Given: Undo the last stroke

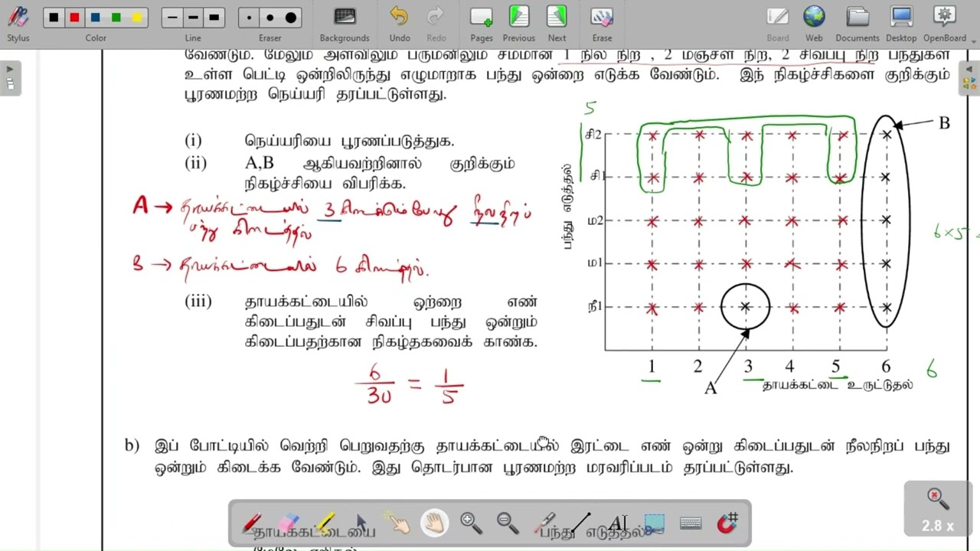Looking at the screenshot, I should [400, 24].
